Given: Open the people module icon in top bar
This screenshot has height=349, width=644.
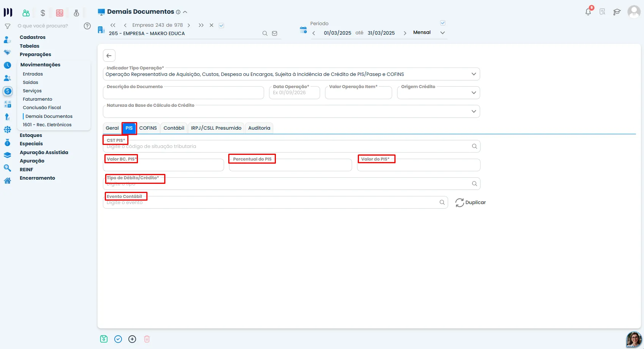Looking at the screenshot, I should (26, 13).
